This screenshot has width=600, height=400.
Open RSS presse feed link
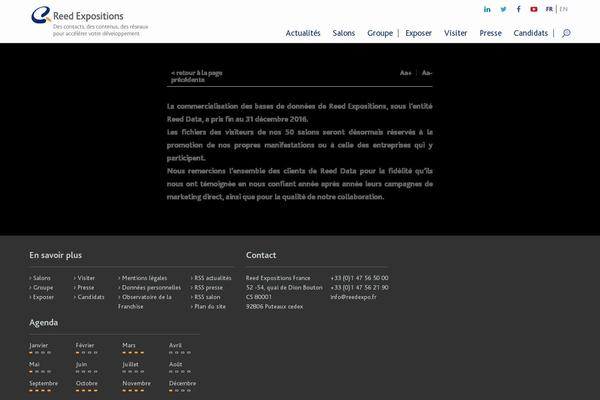pyautogui.click(x=207, y=287)
